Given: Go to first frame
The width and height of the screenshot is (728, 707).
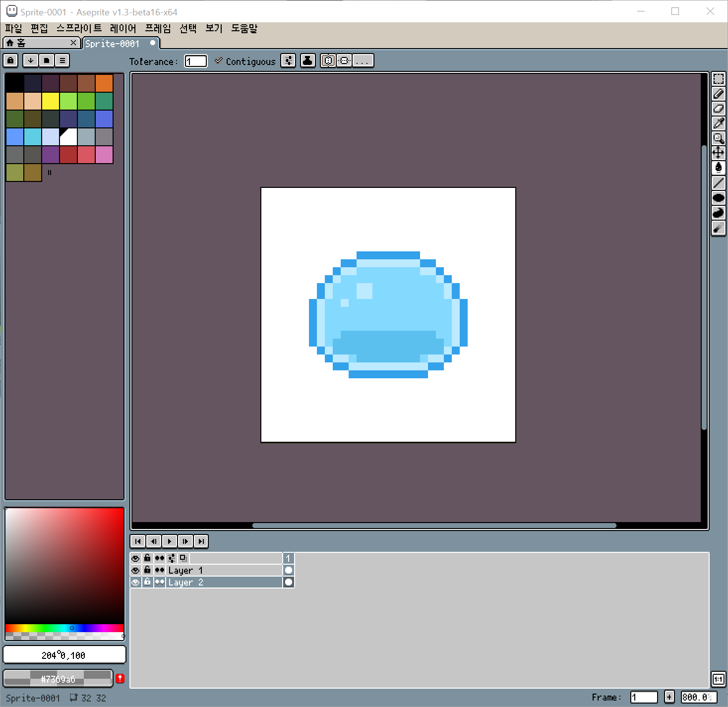Looking at the screenshot, I should click(x=138, y=541).
